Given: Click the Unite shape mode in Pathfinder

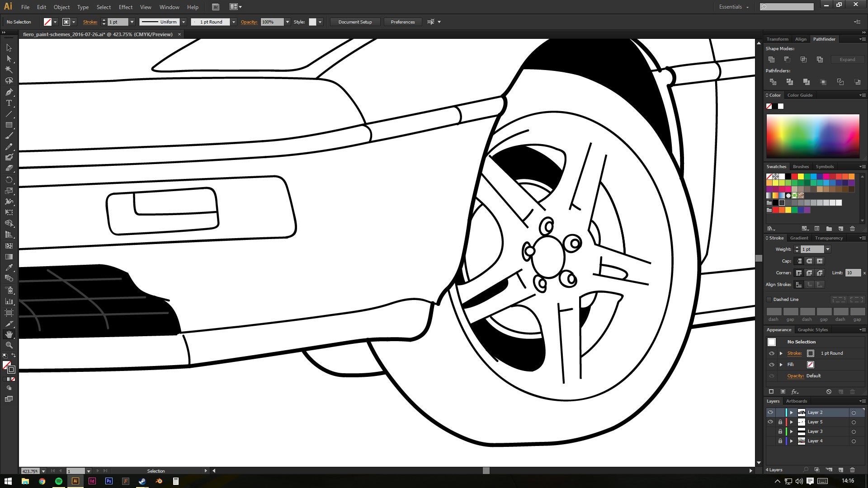Looking at the screenshot, I should coord(772,59).
